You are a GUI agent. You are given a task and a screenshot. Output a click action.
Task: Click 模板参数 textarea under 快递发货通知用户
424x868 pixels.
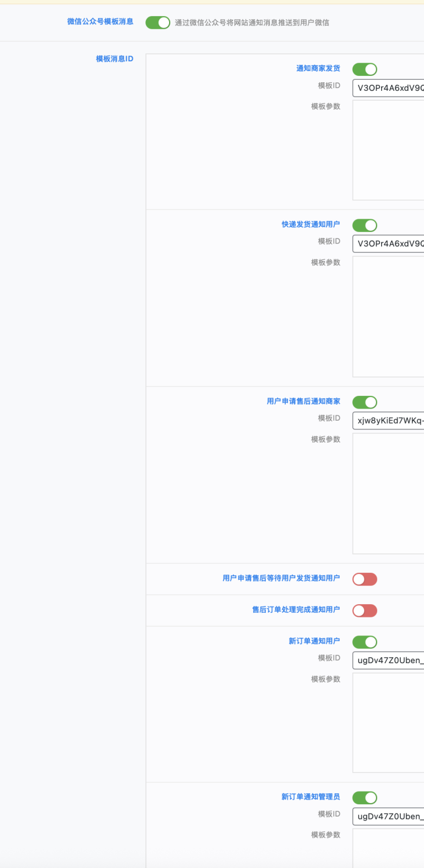388,317
